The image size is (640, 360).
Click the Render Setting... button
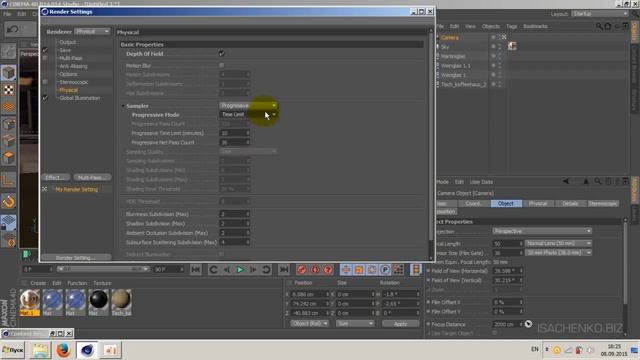[76, 258]
